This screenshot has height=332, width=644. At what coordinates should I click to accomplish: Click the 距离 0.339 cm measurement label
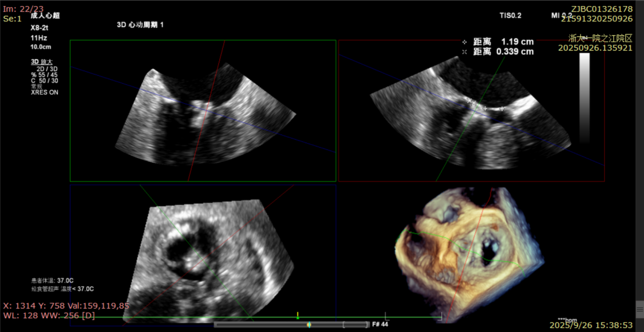click(x=503, y=52)
